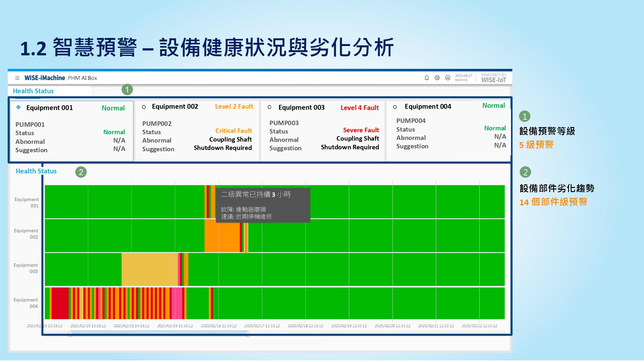Click the green circle marker 2 beside chart
Image resolution: width=644 pixels, height=362 pixels.
[81, 172]
